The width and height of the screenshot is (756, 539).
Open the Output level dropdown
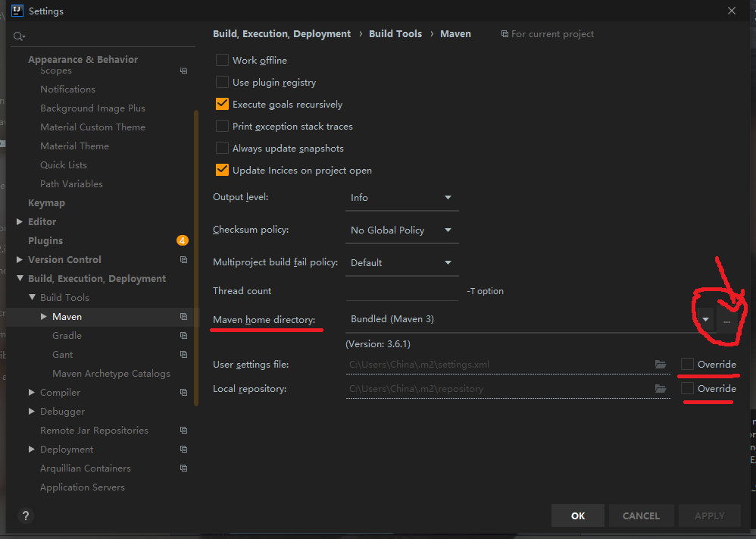point(401,198)
